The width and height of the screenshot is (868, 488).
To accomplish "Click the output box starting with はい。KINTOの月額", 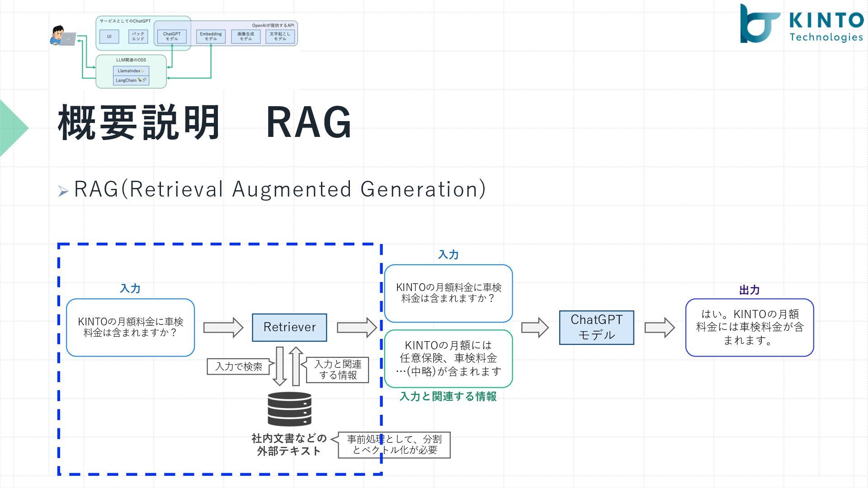I will click(x=749, y=327).
